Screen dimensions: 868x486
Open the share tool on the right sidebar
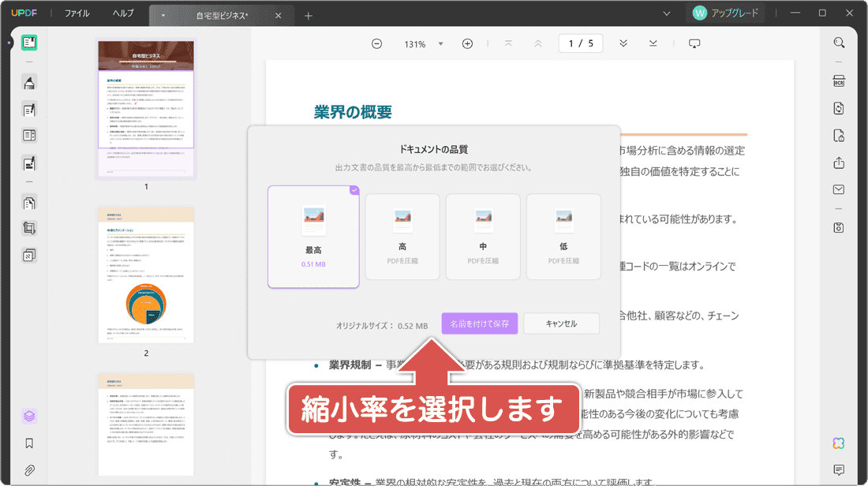click(839, 163)
